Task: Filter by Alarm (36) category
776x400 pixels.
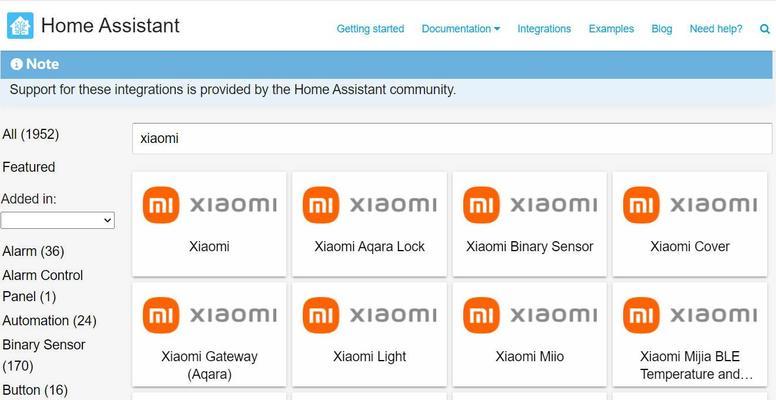Action: (33, 251)
